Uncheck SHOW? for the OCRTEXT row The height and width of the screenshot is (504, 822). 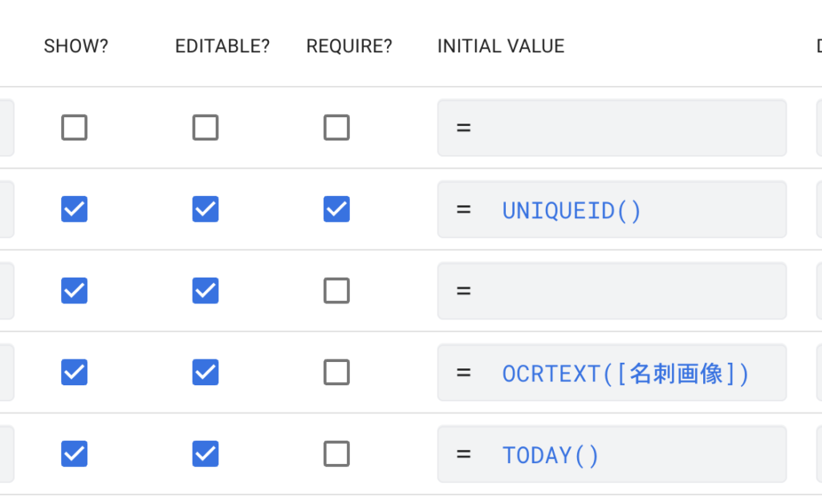(75, 372)
